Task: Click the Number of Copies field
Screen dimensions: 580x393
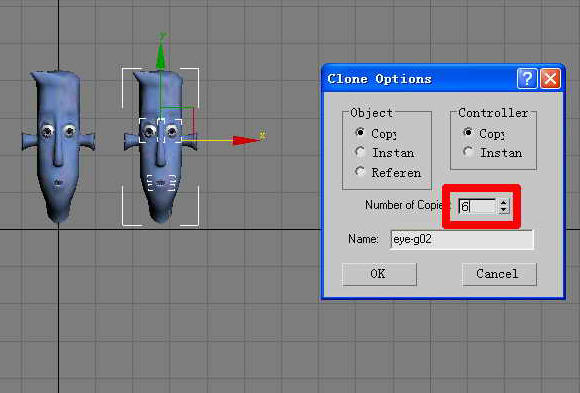Action: click(x=477, y=206)
